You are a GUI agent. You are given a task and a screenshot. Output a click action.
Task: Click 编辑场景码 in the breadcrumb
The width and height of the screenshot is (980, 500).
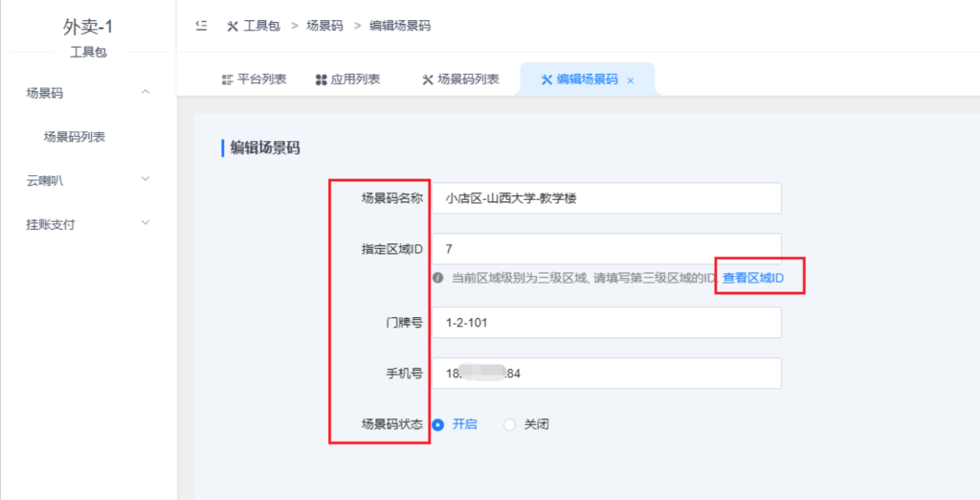click(x=400, y=26)
